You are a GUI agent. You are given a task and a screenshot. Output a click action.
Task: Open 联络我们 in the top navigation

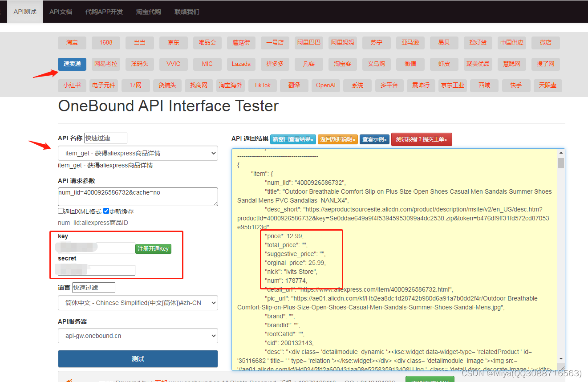(187, 12)
